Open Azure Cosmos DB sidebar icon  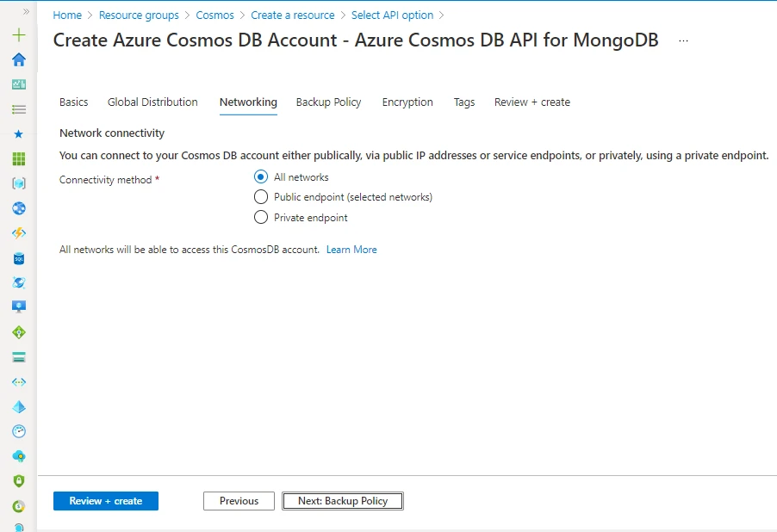(x=17, y=281)
